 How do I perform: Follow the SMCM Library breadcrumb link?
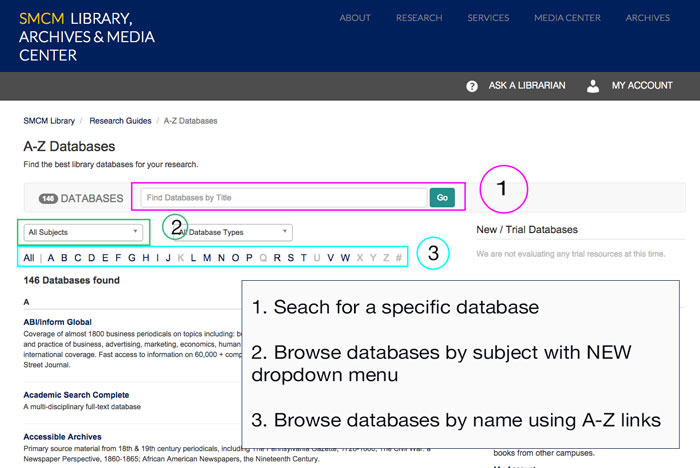click(50, 121)
